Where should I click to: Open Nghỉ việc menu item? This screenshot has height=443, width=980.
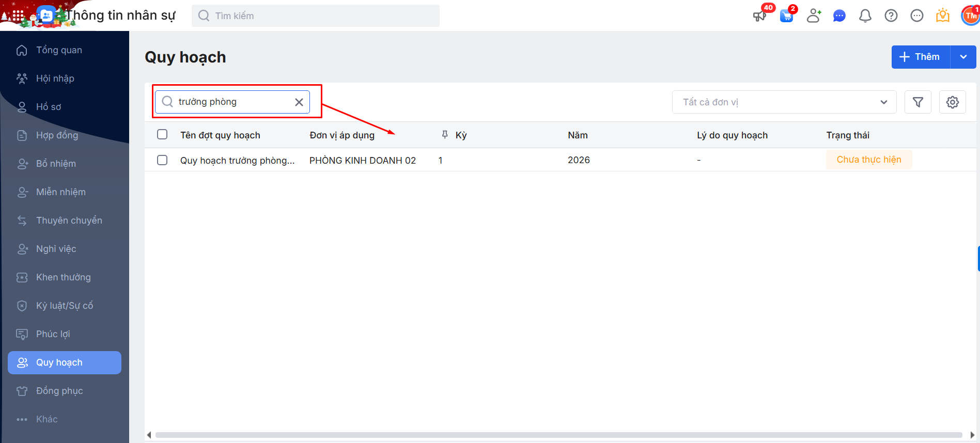pyautogui.click(x=65, y=249)
